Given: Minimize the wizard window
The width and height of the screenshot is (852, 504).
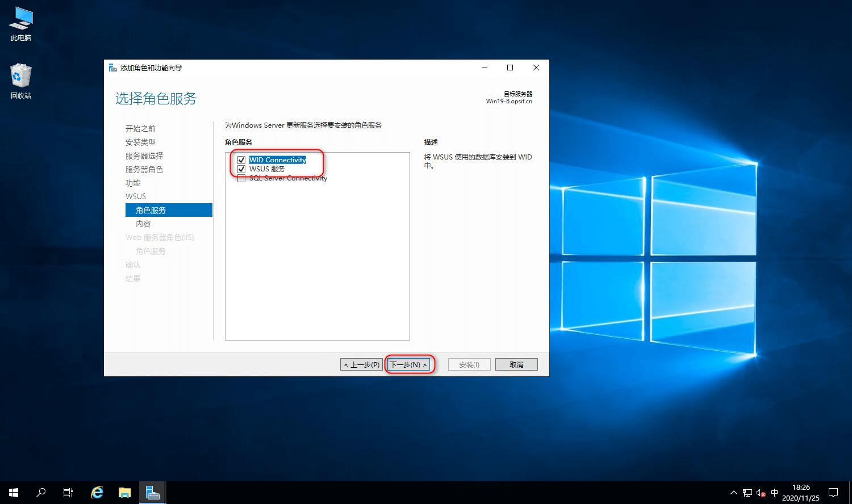Looking at the screenshot, I should click(485, 68).
